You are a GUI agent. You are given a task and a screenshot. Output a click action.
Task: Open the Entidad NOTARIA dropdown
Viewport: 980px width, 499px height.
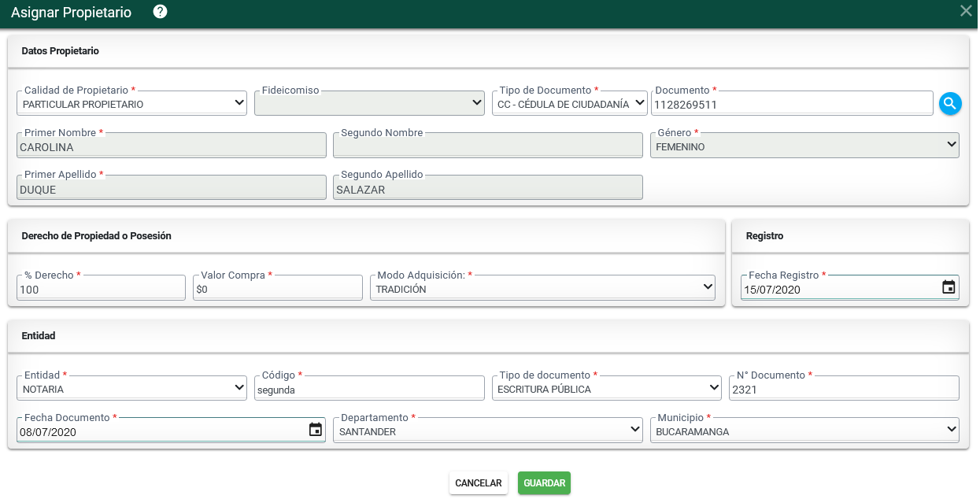(131, 388)
